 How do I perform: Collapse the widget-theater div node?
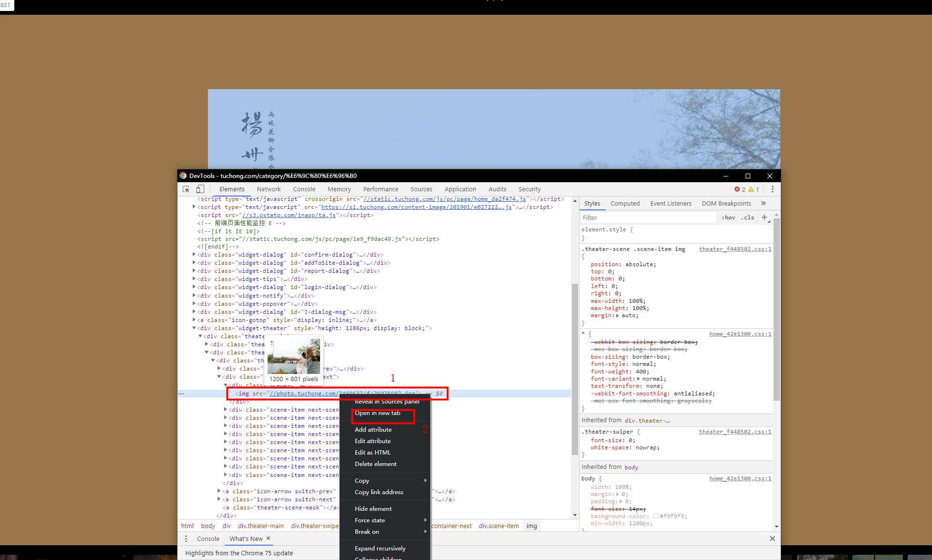point(194,328)
